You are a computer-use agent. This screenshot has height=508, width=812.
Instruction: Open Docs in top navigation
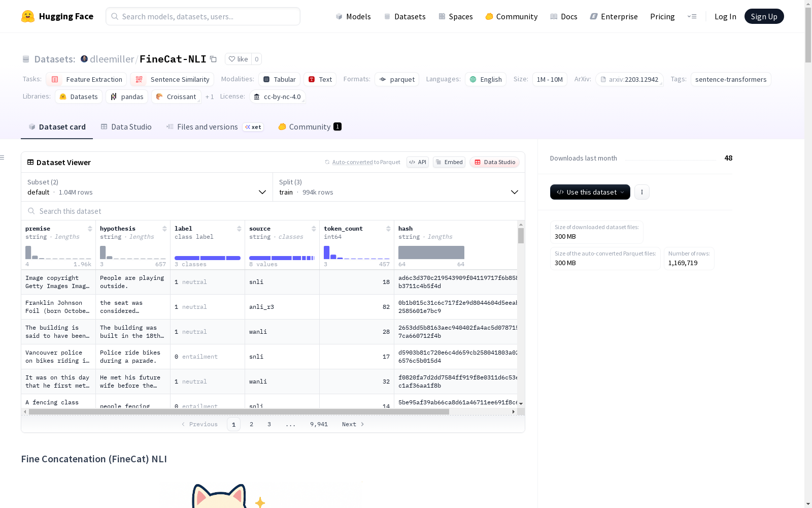click(563, 16)
